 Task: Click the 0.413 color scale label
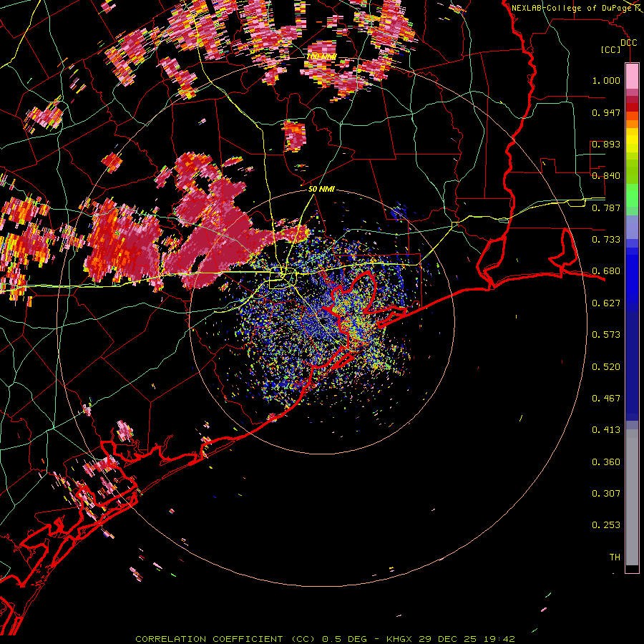coord(606,430)
